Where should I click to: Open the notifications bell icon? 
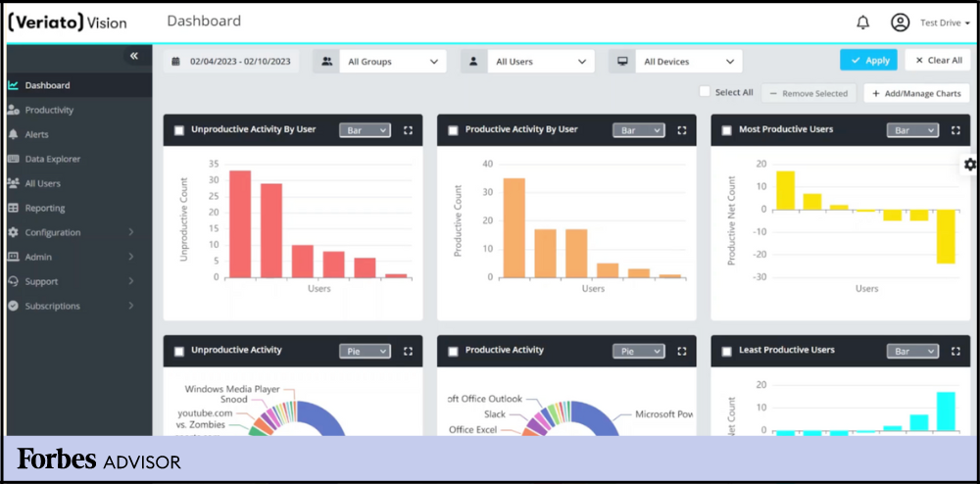(862, 23)
